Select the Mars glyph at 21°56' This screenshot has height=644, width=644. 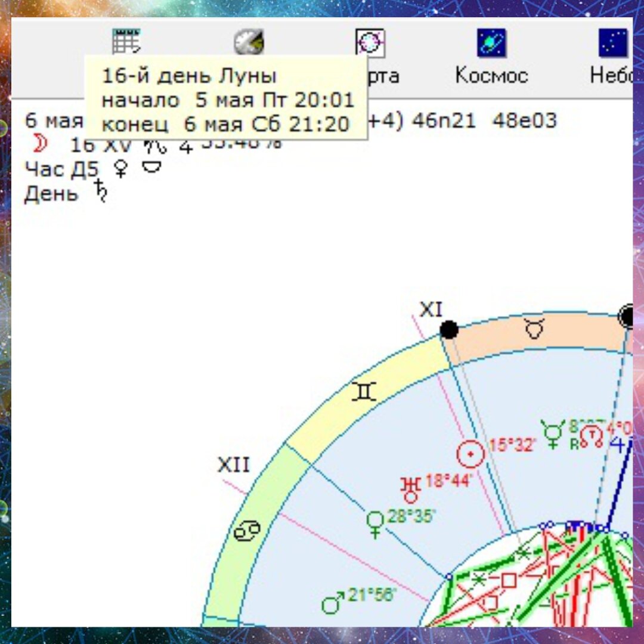point(332,603)
